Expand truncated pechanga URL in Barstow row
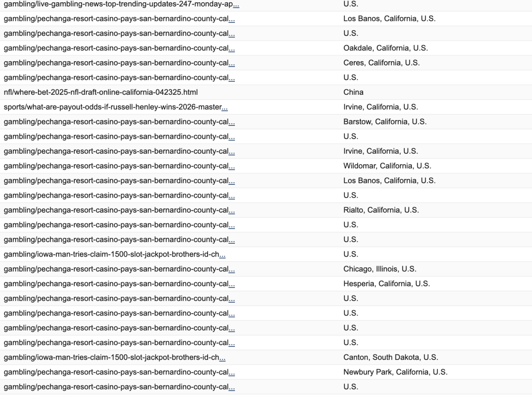The image size is (532, 397). [232, 122]
